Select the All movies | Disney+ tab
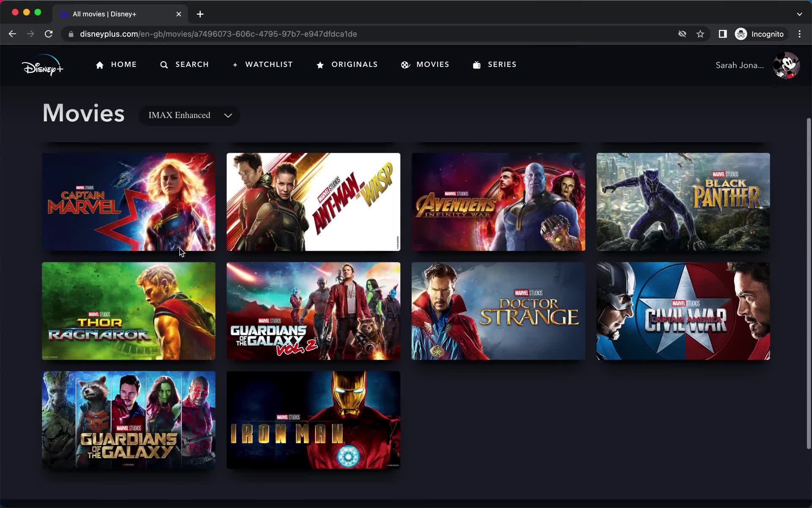Screen dimensions: 812x508 click(120, 14)
